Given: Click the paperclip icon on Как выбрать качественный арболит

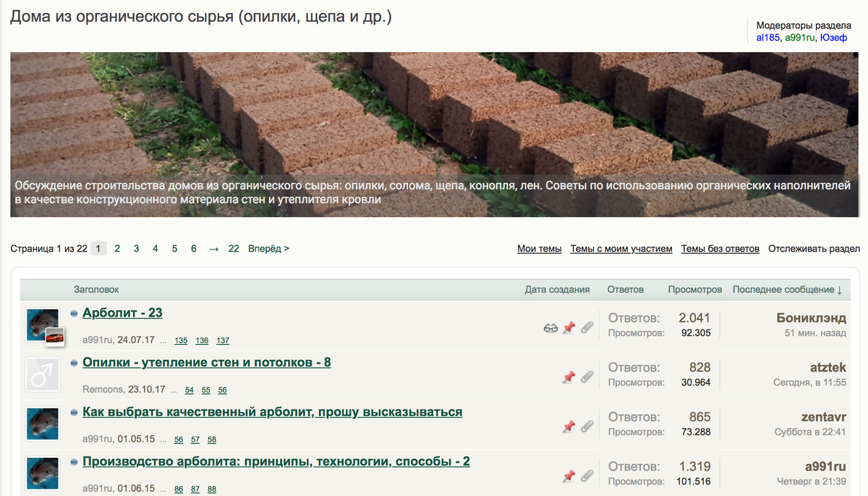Looking at the screenshot, I should [587, 426].
